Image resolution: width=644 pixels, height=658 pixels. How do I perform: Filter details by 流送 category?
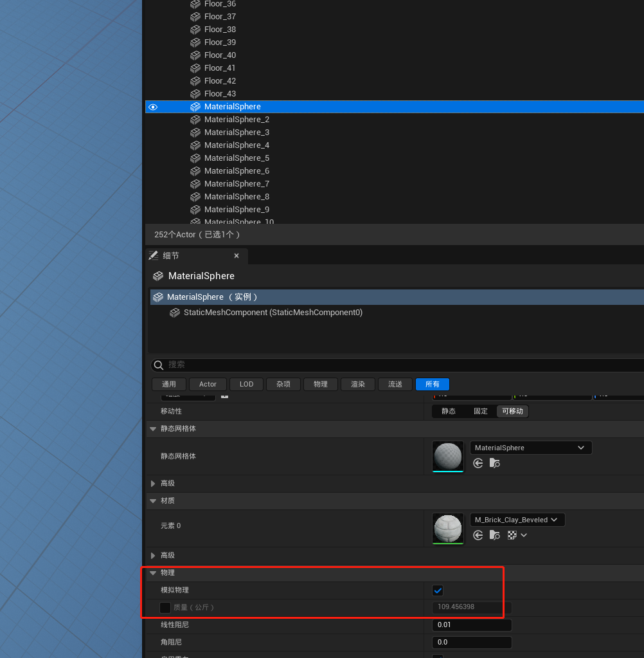[395, 385]
